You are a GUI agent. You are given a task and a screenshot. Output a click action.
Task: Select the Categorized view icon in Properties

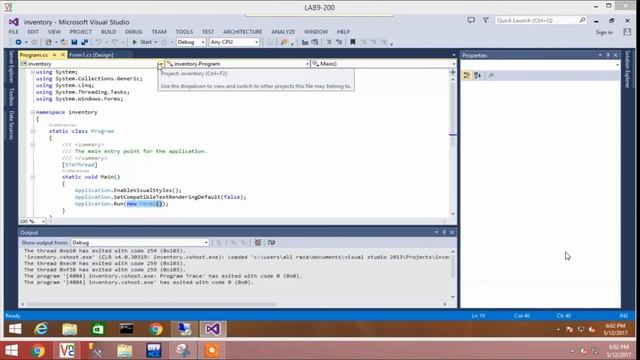[467, 75]
